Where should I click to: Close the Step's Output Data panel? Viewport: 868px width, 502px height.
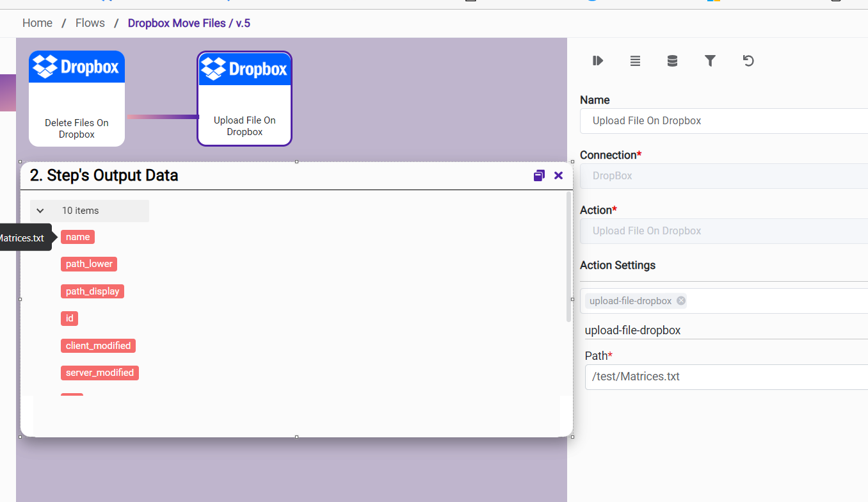click(558, 175)
